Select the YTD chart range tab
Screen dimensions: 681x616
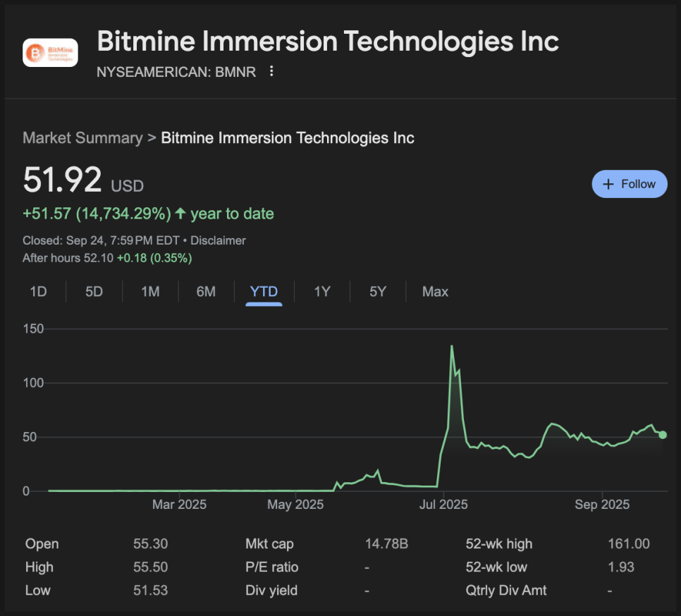click(x=264, y=291)
